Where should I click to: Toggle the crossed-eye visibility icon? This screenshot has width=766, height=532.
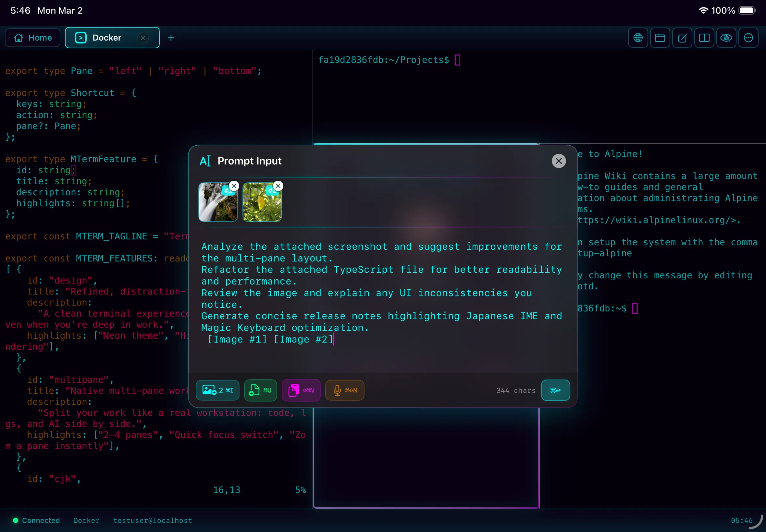tap(726, 38)
